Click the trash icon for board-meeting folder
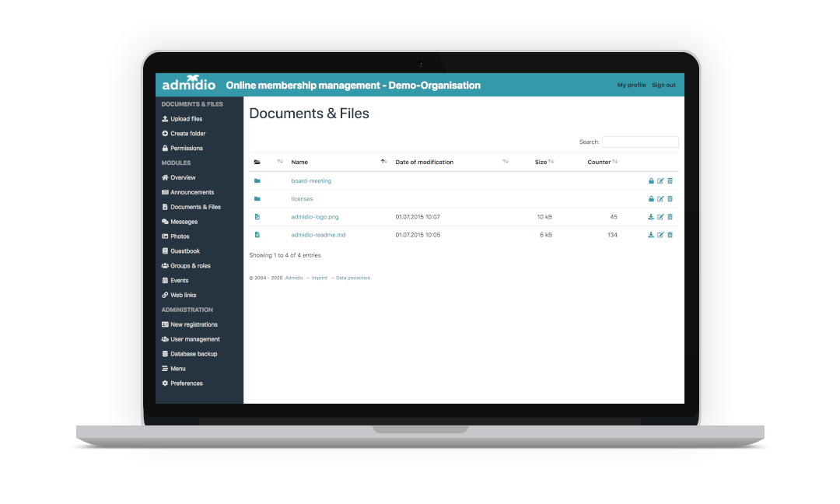 coord(670,181)
